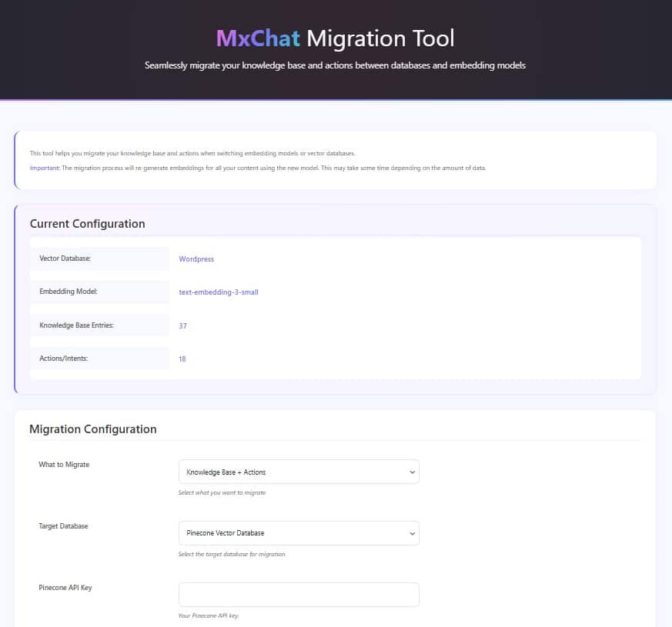Click the Actions/Intents count '18'
The image size is (672, 627).
(182, 359)
